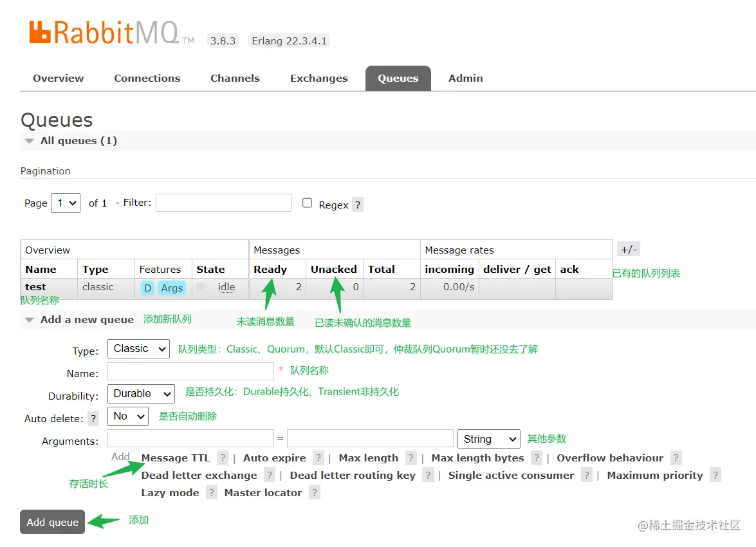The height and width of the screenshot is (547, 756).
Task: Show help for Lazy mode
Action: click(x=211, y=492)
